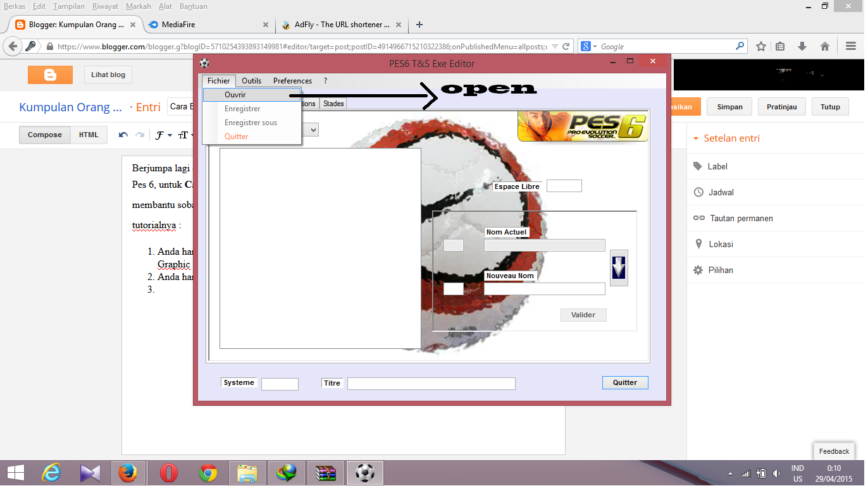Screen dimensions: 868x493
Task: Focus the Nom Actuel text field
Action: coord(544,245)
